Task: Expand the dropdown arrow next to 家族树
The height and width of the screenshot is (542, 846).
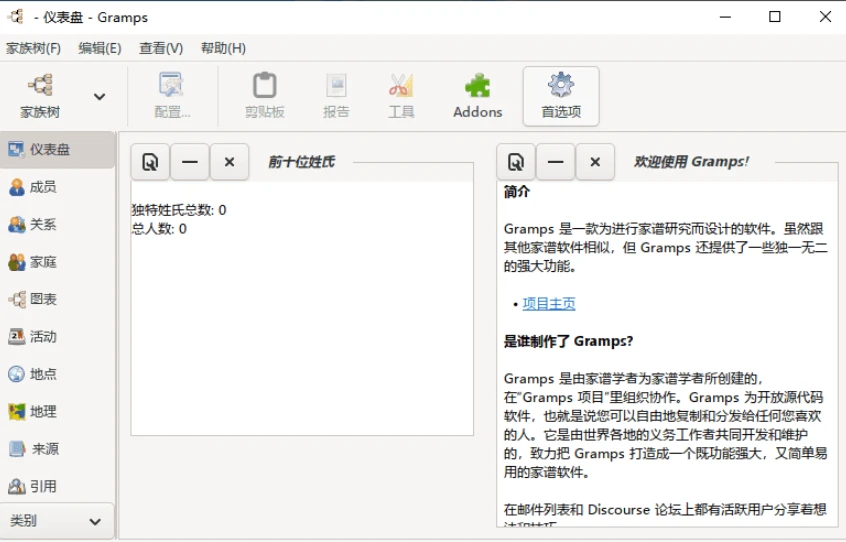Action: click(x=99, y=97)
